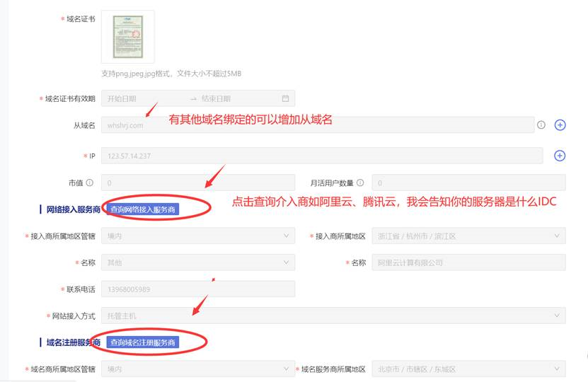Screen dimensions: 588x382
Task: Open the 接入商所属地区管辖 dropdown
Action: tap(198, 236)
